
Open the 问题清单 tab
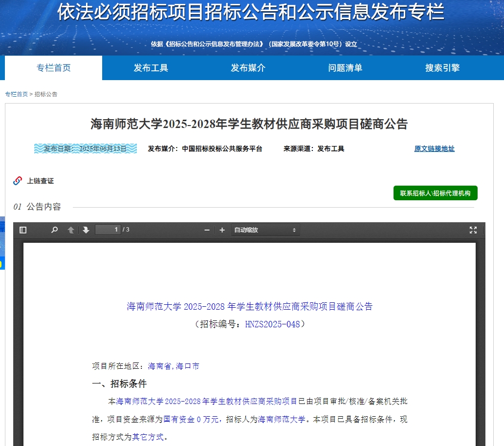click(x=345, y=68)
